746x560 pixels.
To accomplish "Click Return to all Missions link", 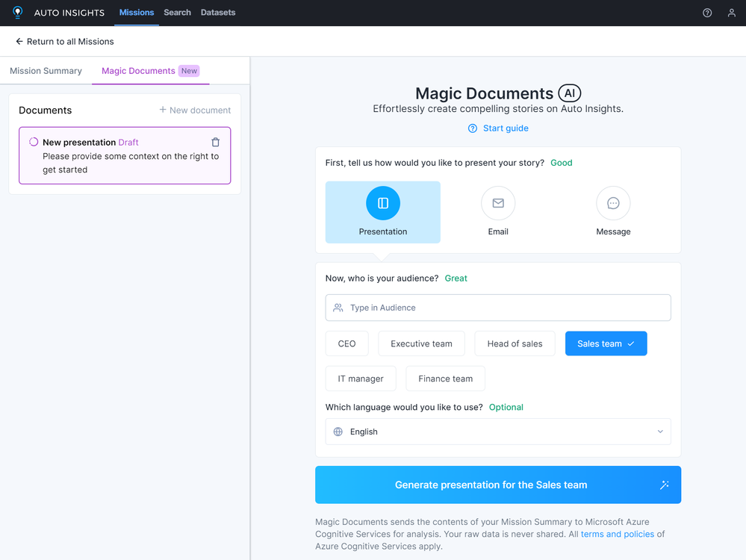I will pos(70,41).
